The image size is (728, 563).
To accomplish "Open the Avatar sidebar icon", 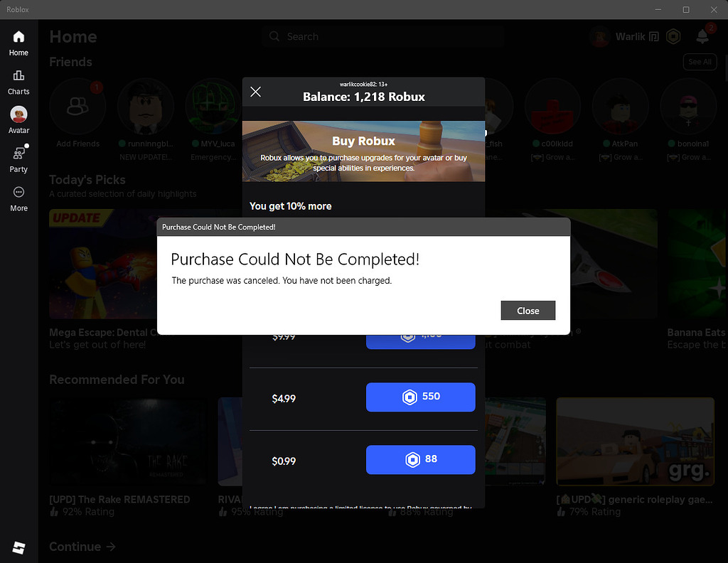I will (x=18, y=114).
